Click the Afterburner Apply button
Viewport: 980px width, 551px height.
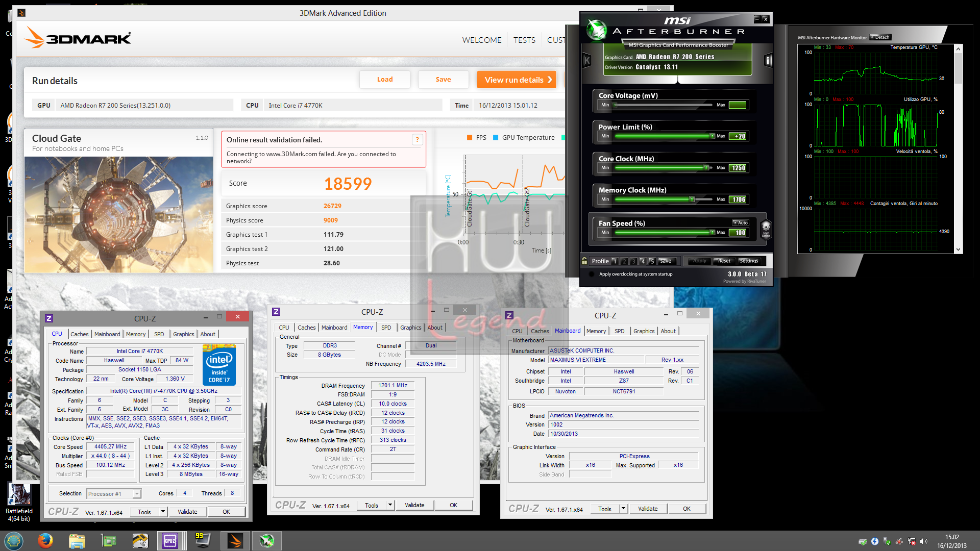tap(699, 261)
